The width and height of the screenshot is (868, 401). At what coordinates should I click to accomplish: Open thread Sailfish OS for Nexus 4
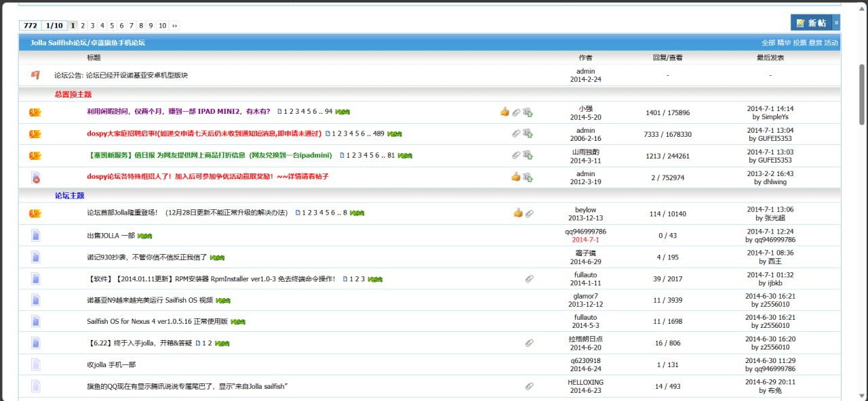157,321
